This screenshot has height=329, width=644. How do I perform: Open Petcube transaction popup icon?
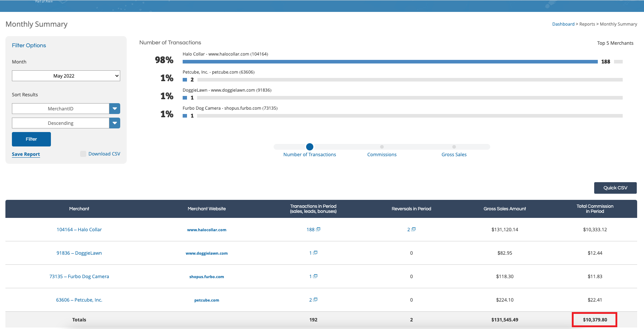(x=316, y=299)
